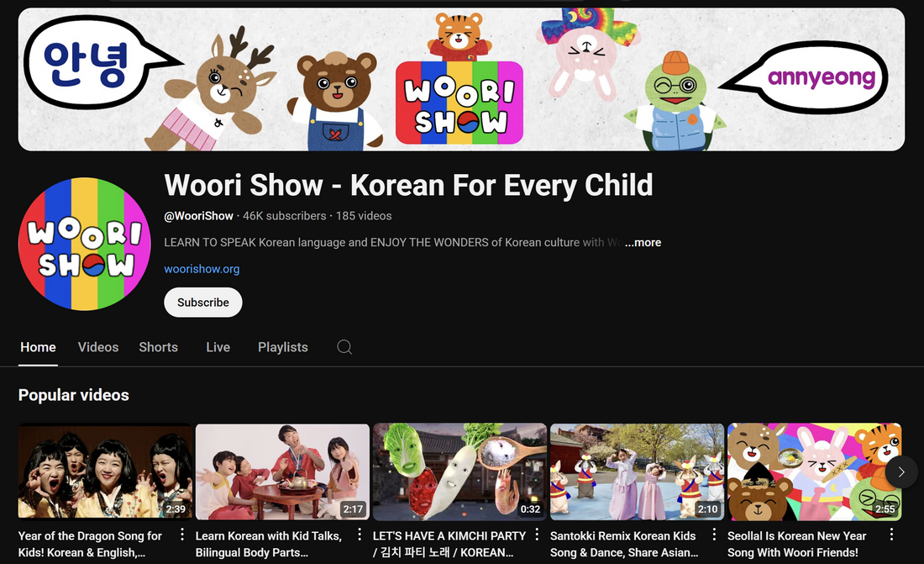
Task: Switch to the Videos tab
Action: point(97,347)
